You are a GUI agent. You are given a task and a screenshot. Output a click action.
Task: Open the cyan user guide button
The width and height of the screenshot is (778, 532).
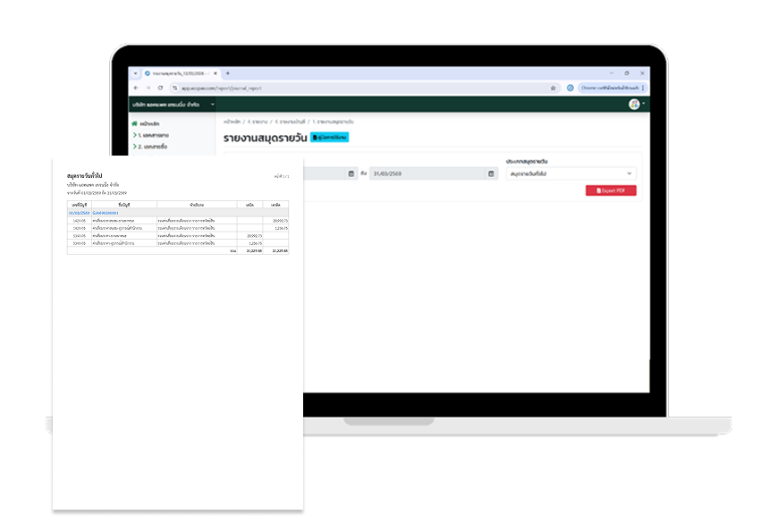coord(329,138)
